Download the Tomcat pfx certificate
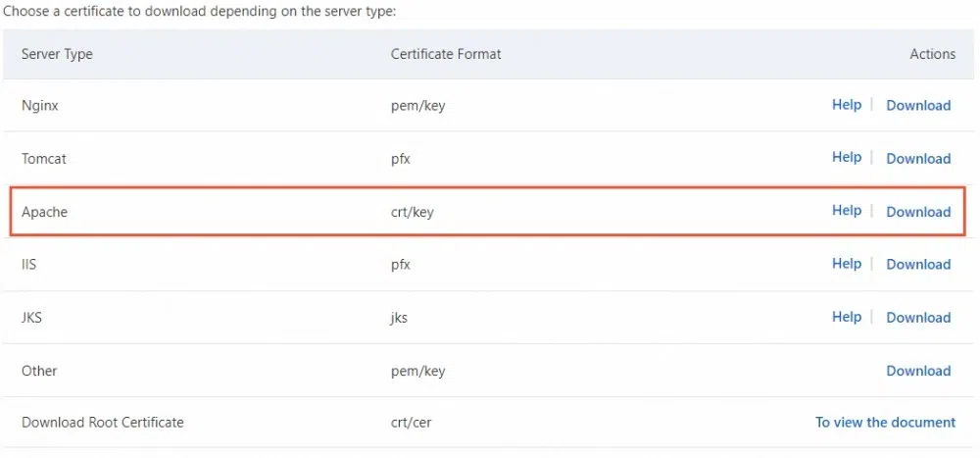Screen dimensions: 980x458 pyautogui.click(x=918, y=159)
